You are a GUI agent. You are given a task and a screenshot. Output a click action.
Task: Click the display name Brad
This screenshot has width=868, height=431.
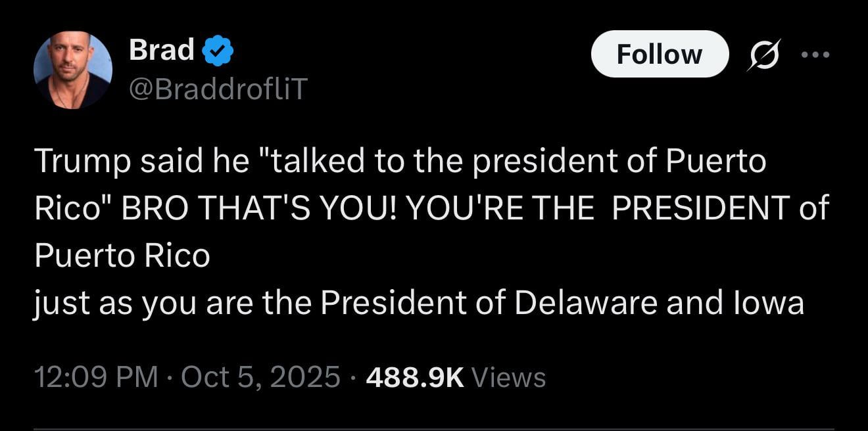pos(162,50)
